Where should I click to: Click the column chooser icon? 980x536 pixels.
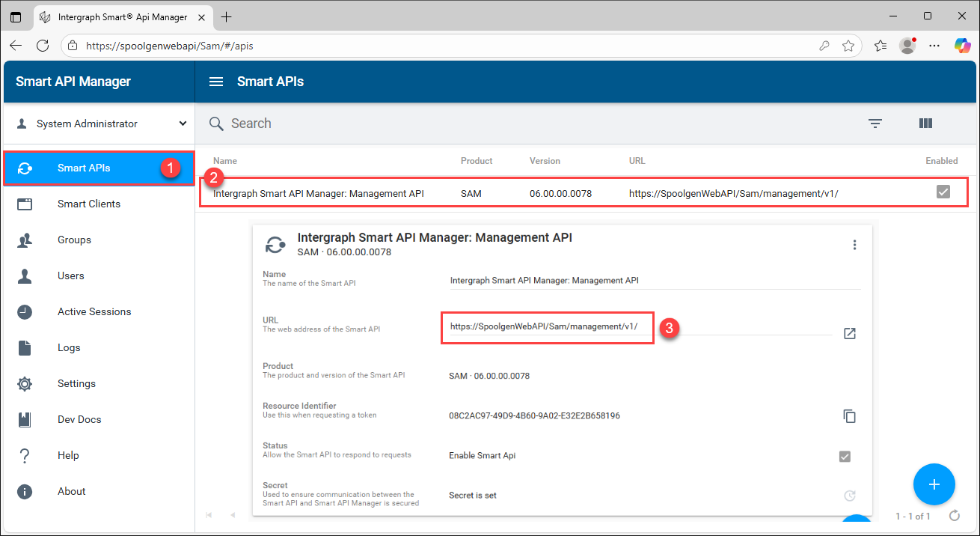(x=925, y=124)
